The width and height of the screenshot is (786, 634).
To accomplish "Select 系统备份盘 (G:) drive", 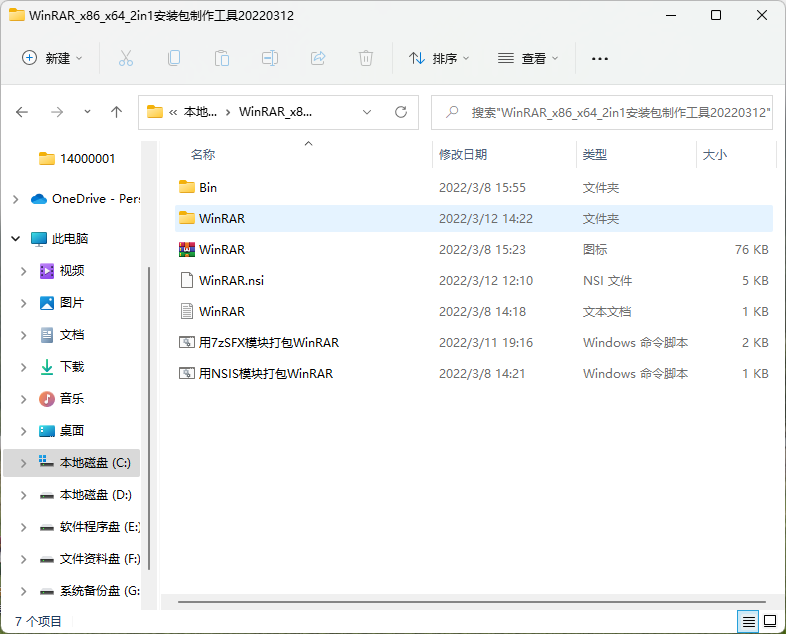I will tap(90, 591).
